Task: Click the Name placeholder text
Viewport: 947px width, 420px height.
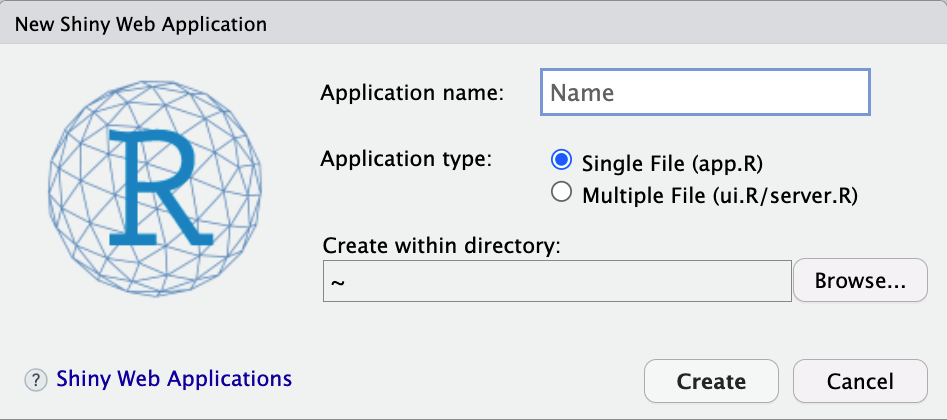Action: click(582, 92)
